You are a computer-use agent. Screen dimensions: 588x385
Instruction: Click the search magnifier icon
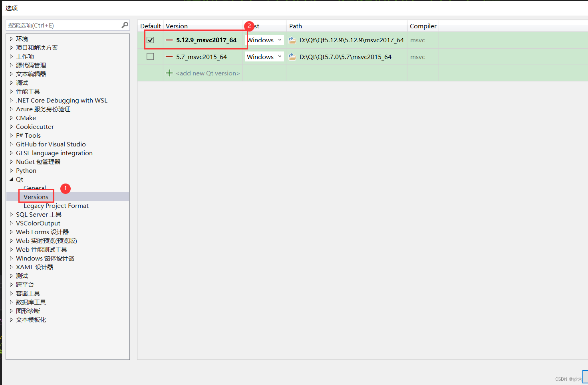(125, 25)
